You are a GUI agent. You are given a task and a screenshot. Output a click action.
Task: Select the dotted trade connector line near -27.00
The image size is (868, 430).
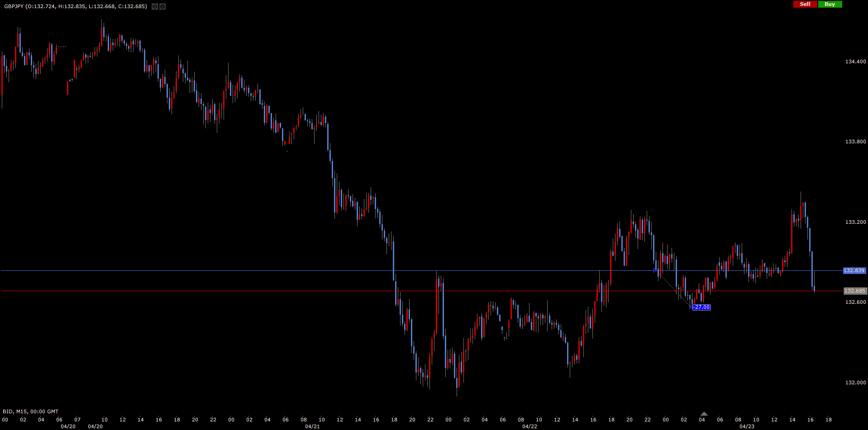(x=673, y=289)
